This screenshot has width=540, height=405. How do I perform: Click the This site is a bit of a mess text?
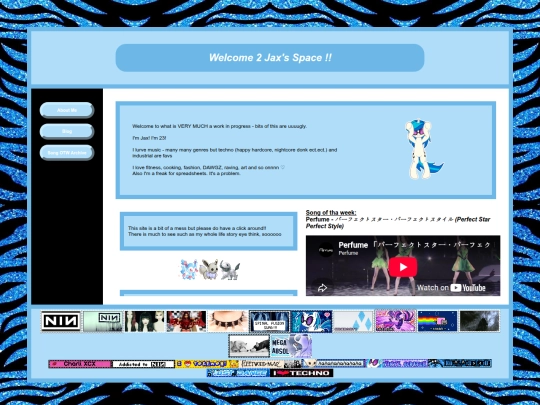(197, 228)
